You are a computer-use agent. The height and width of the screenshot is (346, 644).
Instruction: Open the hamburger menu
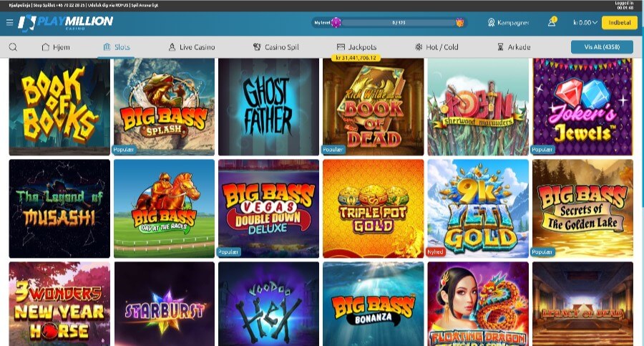pyautogui.click(x=9, y=22)
